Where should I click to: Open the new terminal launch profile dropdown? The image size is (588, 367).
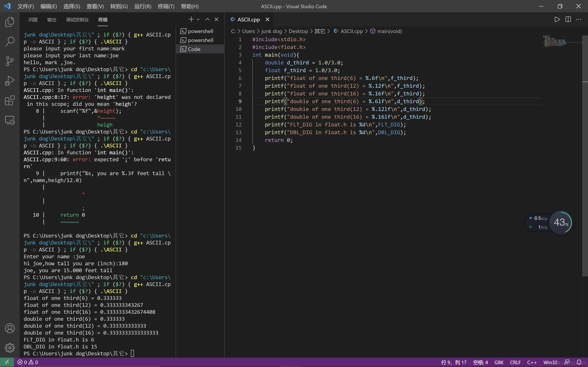(x=198, y=19)
